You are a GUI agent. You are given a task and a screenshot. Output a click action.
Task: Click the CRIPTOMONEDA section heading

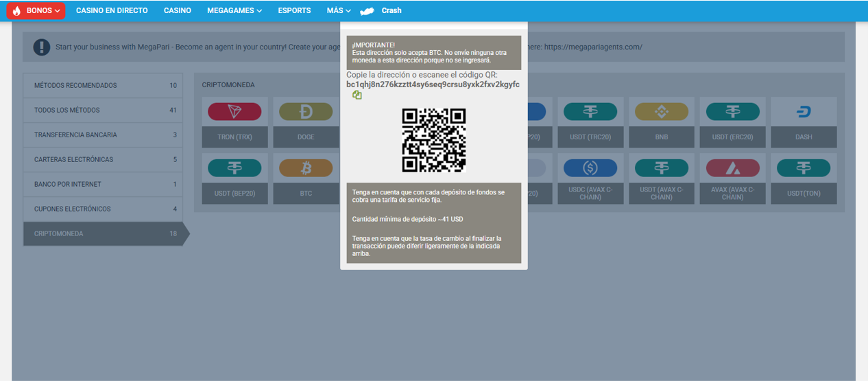coord(228,85)
